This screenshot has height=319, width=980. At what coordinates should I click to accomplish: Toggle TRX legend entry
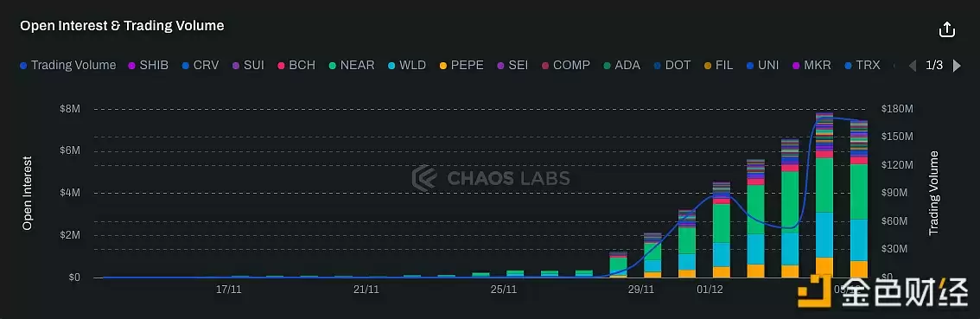click(862, 65)
